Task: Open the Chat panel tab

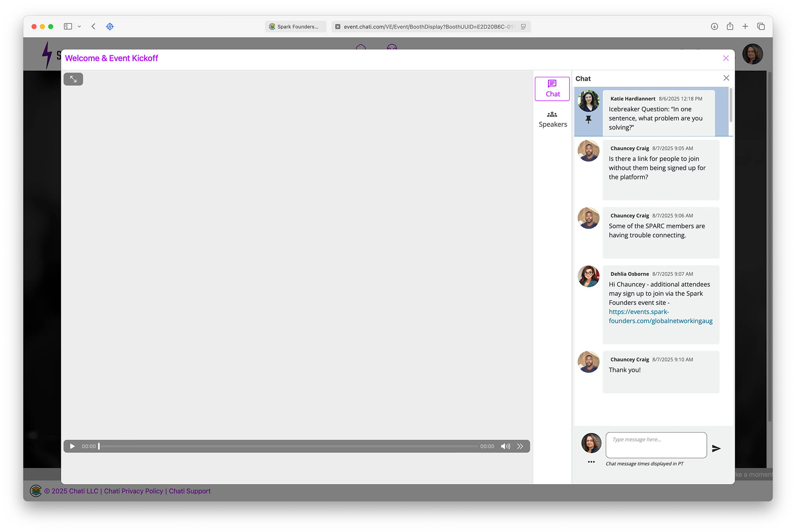Action: [x=552, y=89]
